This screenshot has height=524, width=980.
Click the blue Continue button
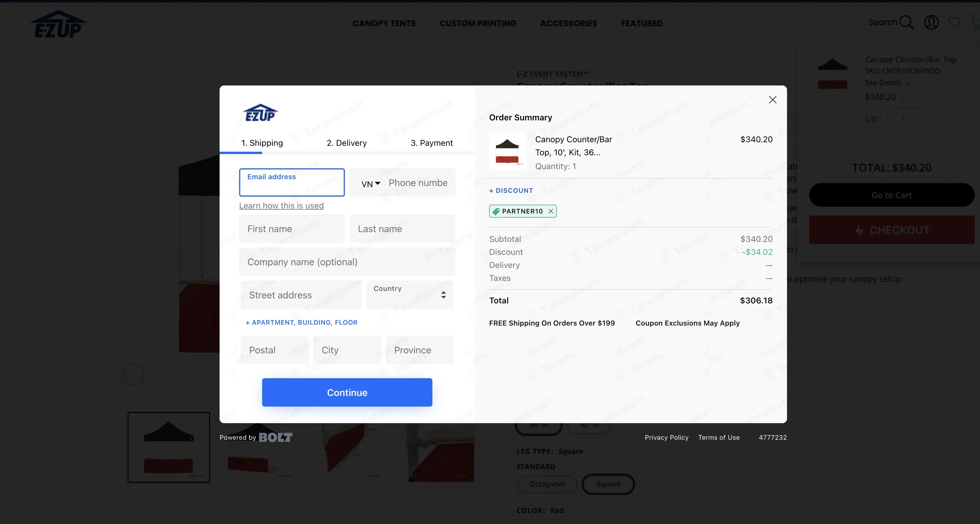click(347, 392)
